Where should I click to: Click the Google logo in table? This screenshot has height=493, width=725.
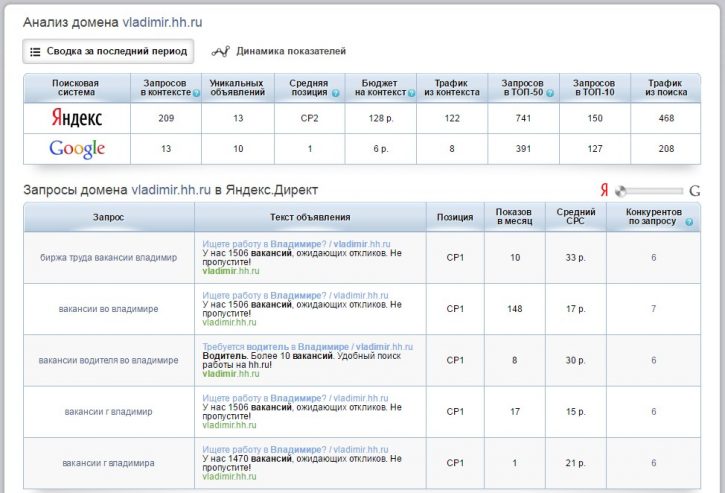(x=77, y=149)
